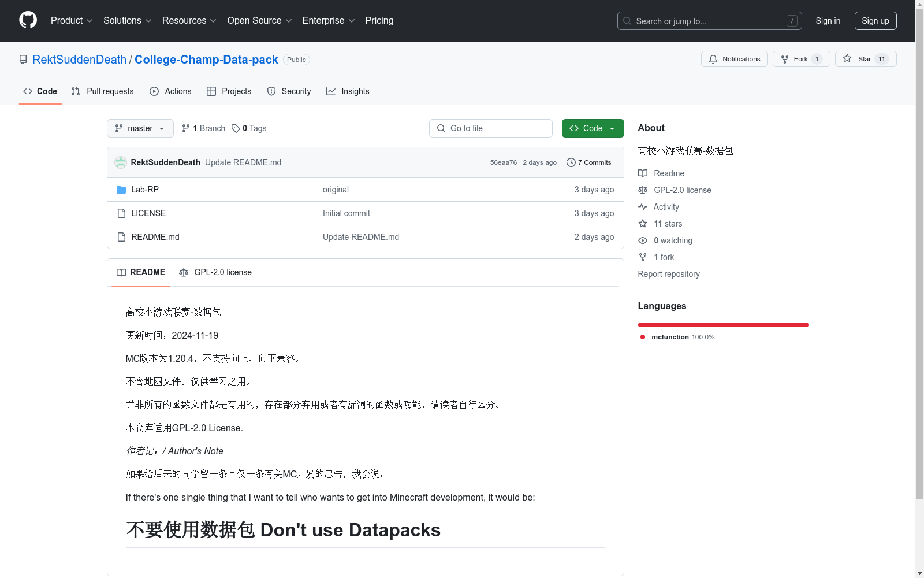Open the LICENSE file
The image size is (924, 578).
pyautogui.click(x=148, y=213)
